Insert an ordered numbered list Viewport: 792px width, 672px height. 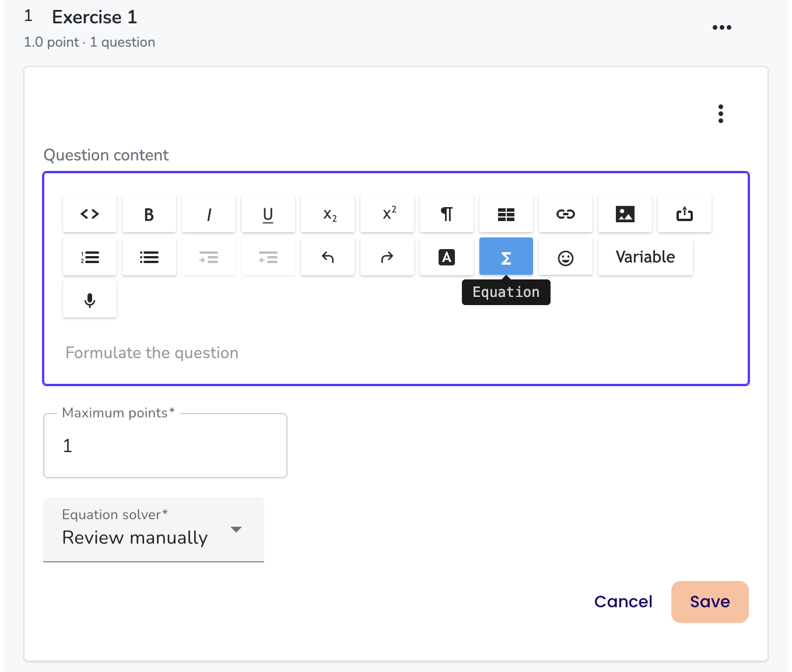tap(90, 257)
